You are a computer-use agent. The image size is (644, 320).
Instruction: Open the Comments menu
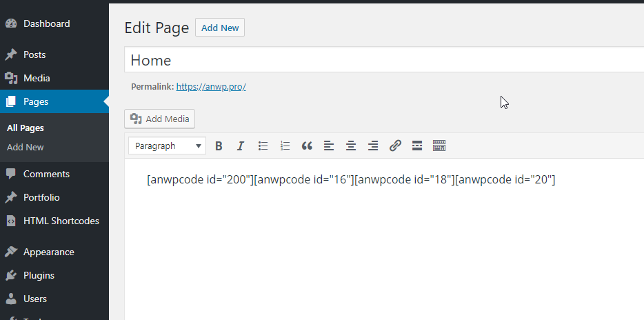click(54, 174)
